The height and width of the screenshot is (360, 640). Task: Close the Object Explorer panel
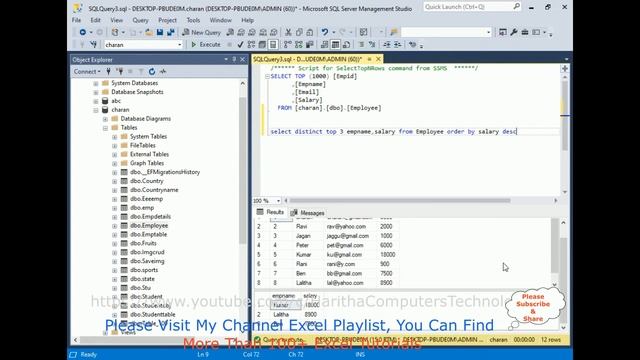pyautogui.click(x=242, y=60)
